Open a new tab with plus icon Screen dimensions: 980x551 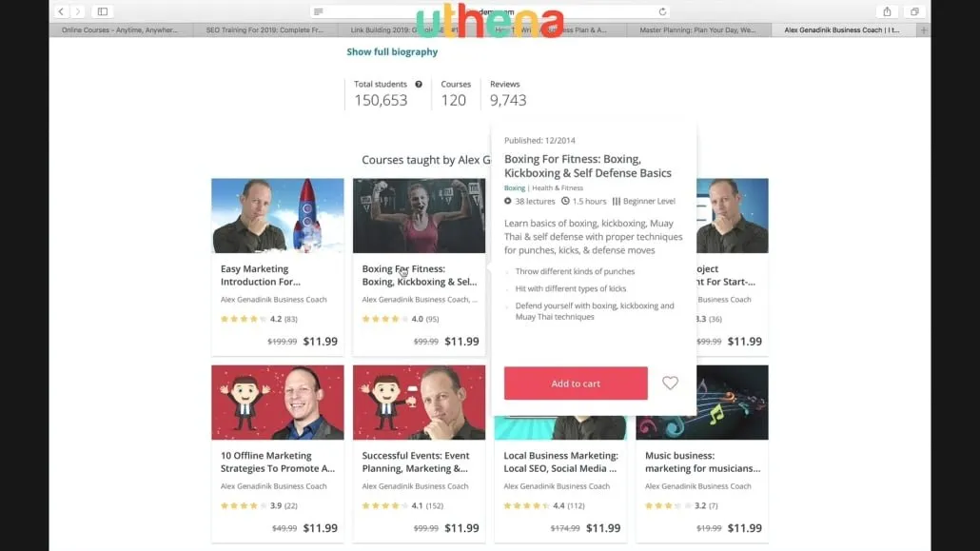(924, 30)
